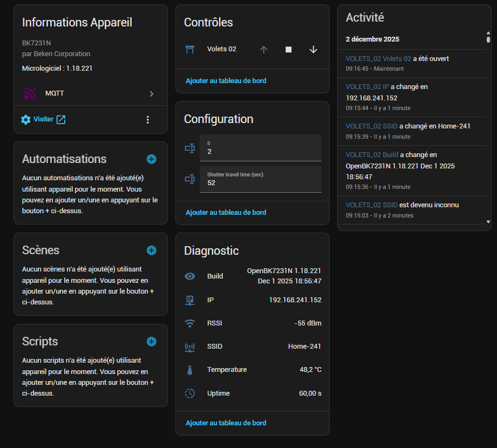
Task: Open the MQTT integration chevron
Action: point(152,94)
